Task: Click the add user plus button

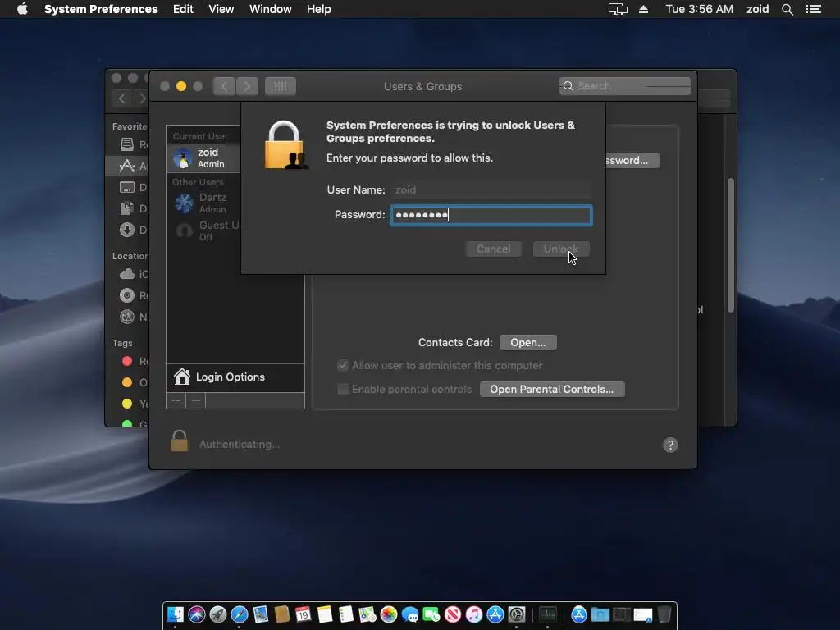Action: coord(176,400)
